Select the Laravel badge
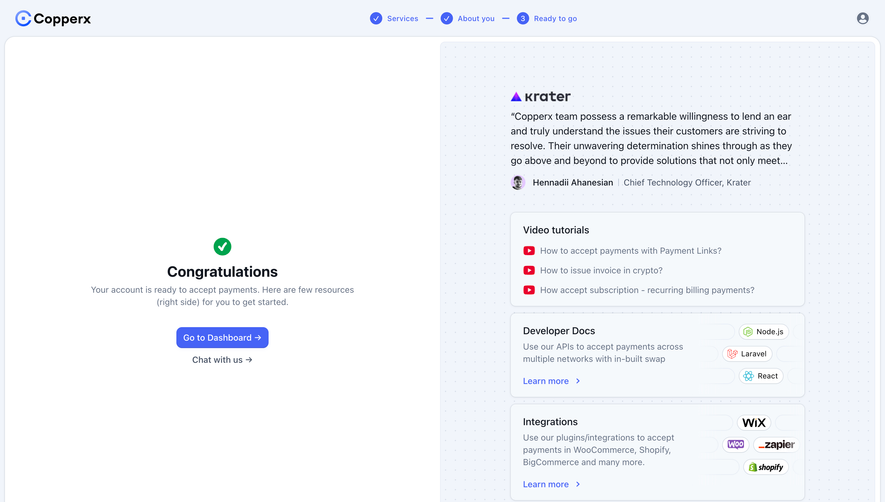This screenshot has width=885, height=502. tap(747, 354)
